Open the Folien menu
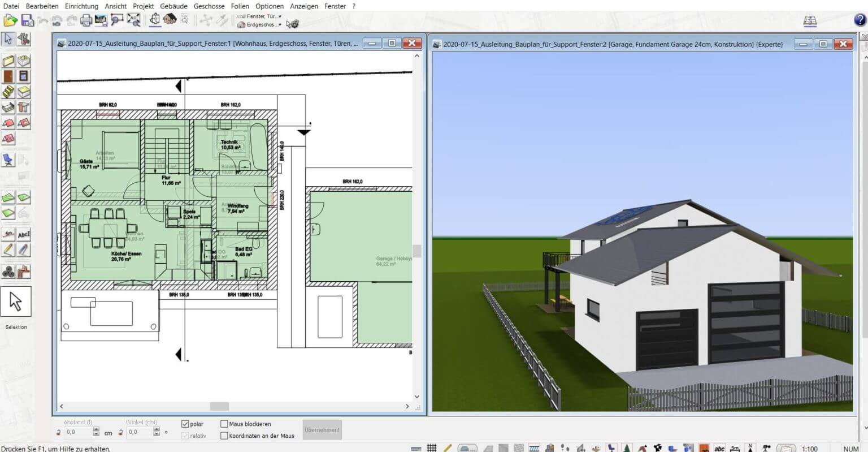This screenshot has height=452, width=868. point(240,6)
